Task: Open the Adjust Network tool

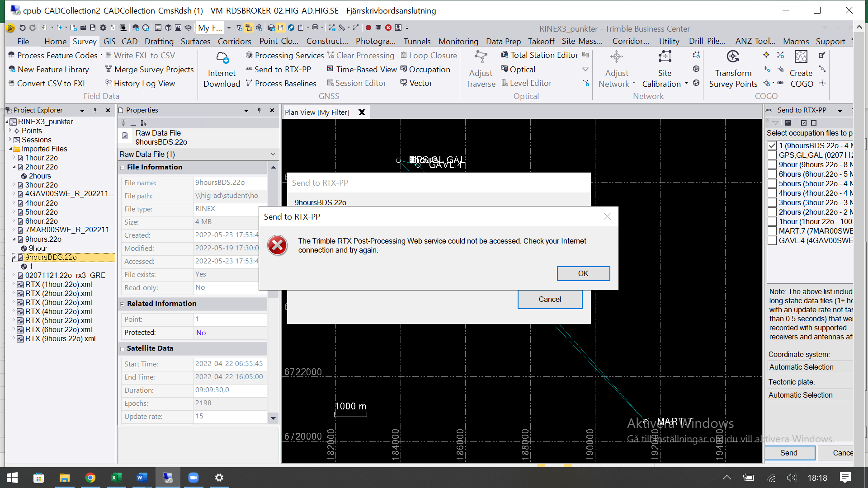Action: pyautogui.click(x=616, y=72)
